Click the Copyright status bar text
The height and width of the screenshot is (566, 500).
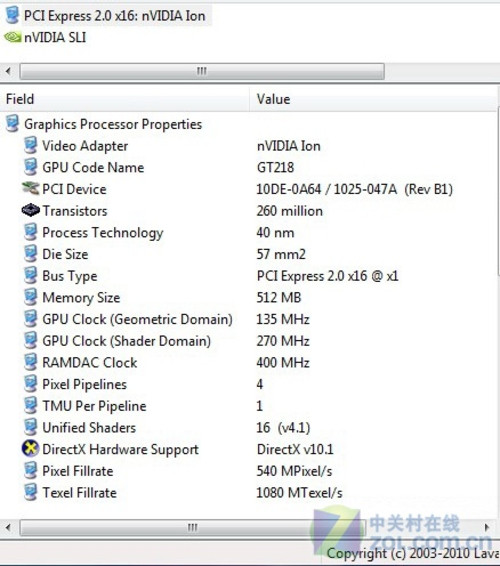[413, 553]
